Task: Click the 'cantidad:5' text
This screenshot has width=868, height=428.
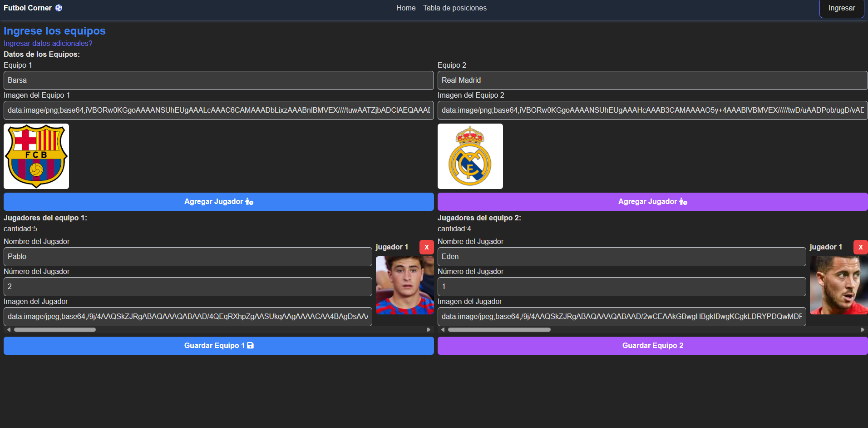Action: coord(20,229)
